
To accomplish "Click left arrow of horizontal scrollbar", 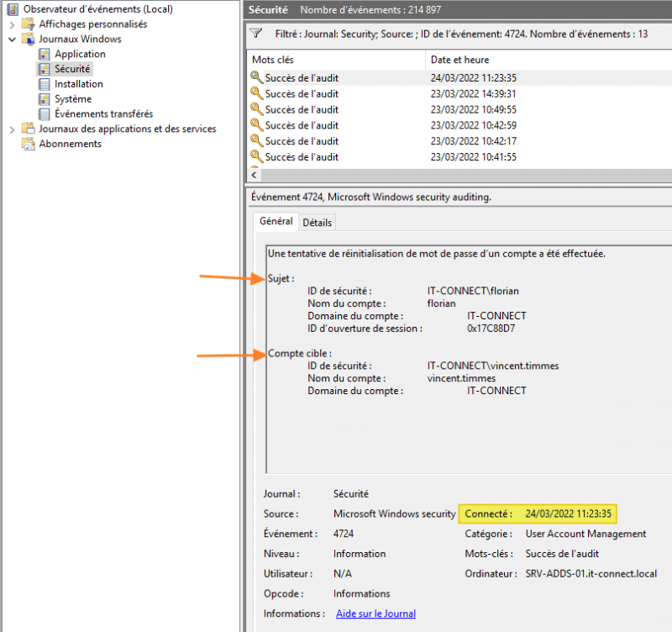I will [x=255, y=176].
